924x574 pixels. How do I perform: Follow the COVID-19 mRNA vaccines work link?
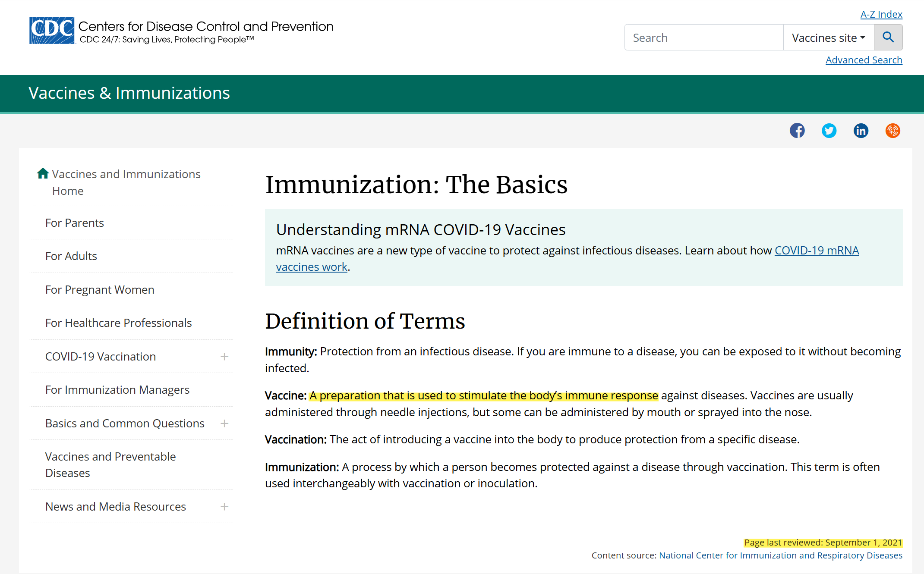(816, 251)
